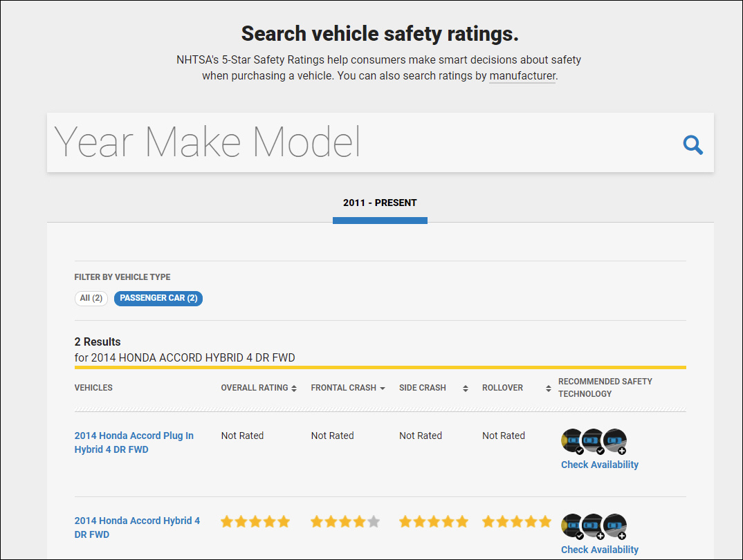Click the "Search vehicle safety ratings." heading
The height and width of the screenshot is (560, 743).
tap(380, 34)
